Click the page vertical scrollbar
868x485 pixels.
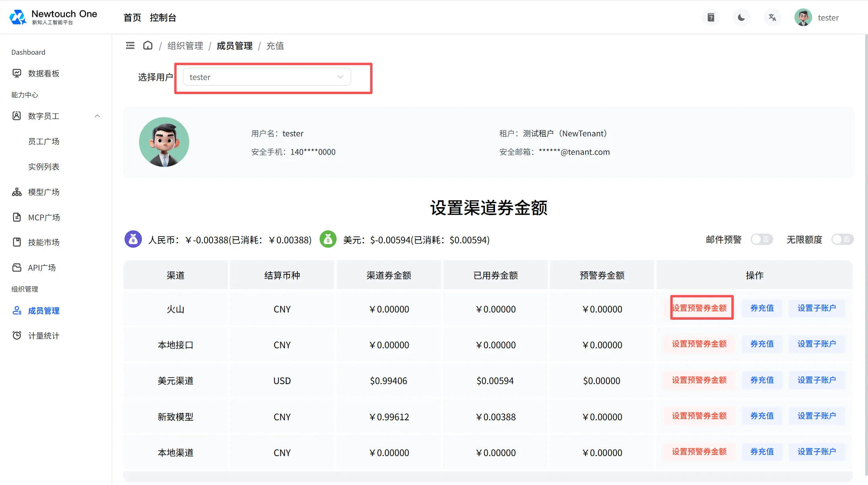coord(866,255)
